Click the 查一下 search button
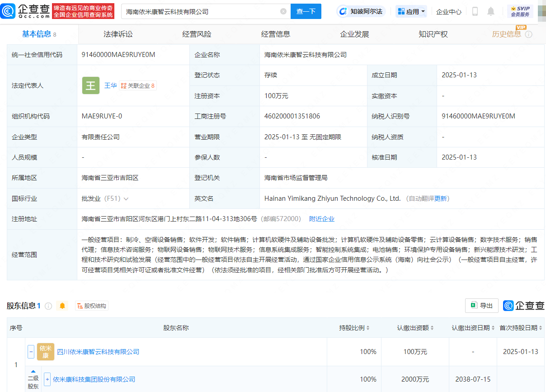546x392 pixels. (x=306, y=11)
